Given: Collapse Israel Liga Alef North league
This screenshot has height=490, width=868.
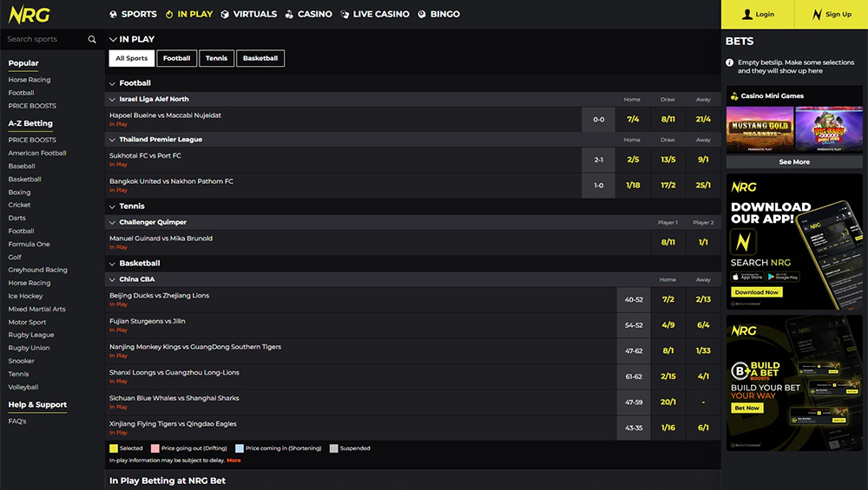Looking at the screenshot, I should (112, 100).
